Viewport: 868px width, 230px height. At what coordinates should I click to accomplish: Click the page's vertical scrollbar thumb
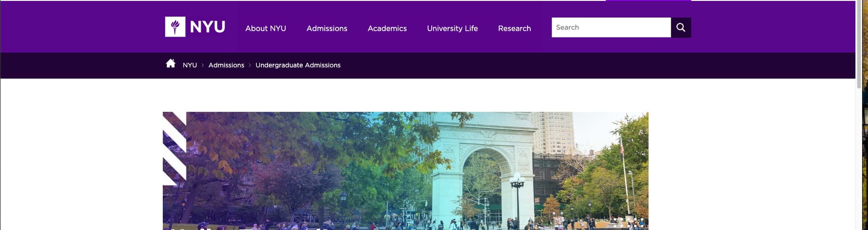point(859,44)
